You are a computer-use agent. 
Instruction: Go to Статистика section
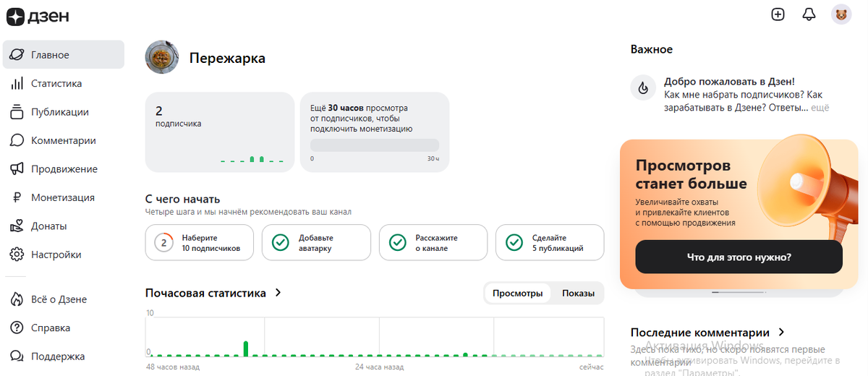(x=64, y=84)
